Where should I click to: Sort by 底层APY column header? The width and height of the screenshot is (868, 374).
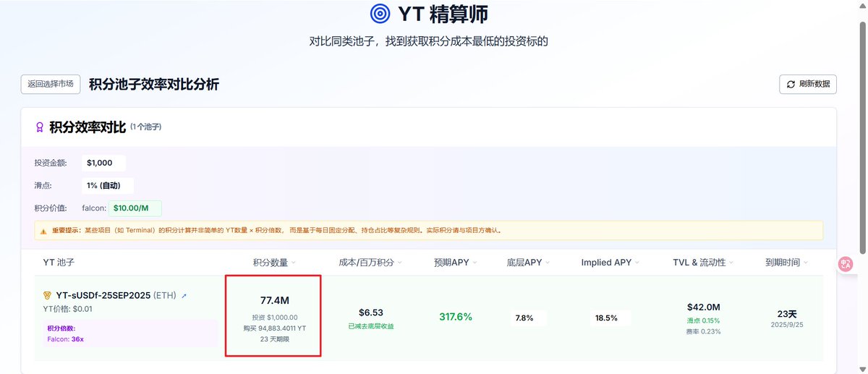tap(529, 263)
